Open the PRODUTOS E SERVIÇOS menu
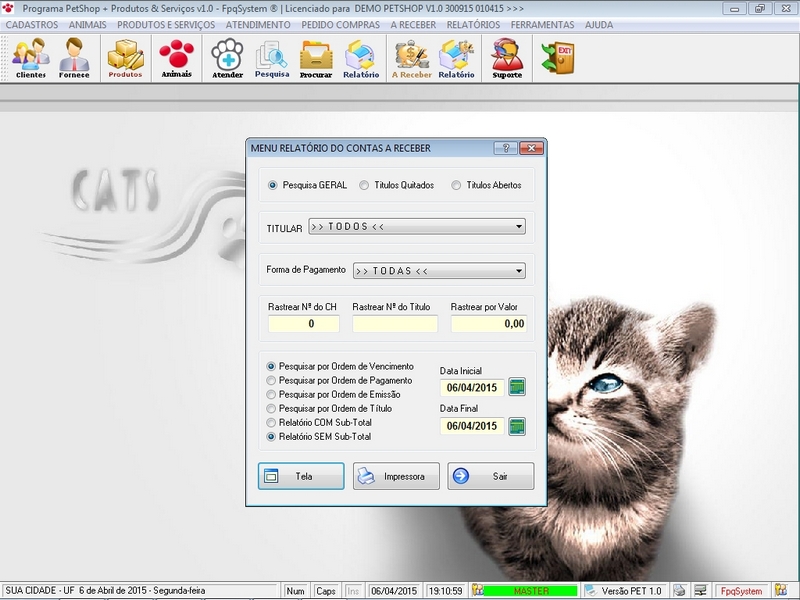800x600 pixels. [166, 25]
